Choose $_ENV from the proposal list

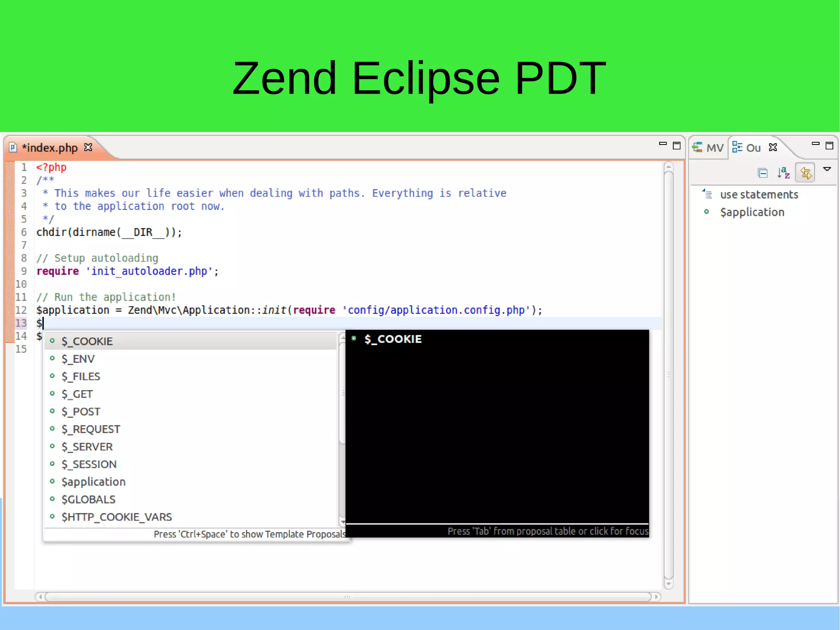[x=190, y=359]
